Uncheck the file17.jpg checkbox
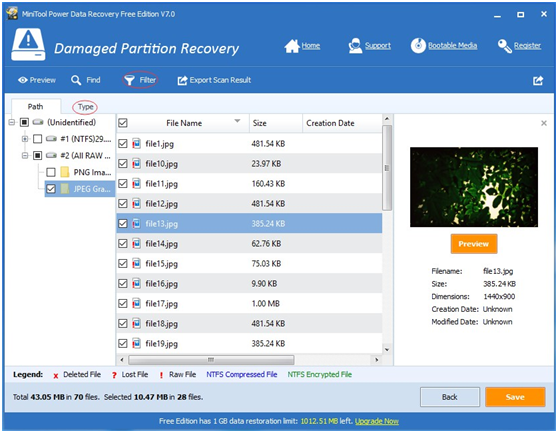 pyautogui.click(x=123, y=303)
